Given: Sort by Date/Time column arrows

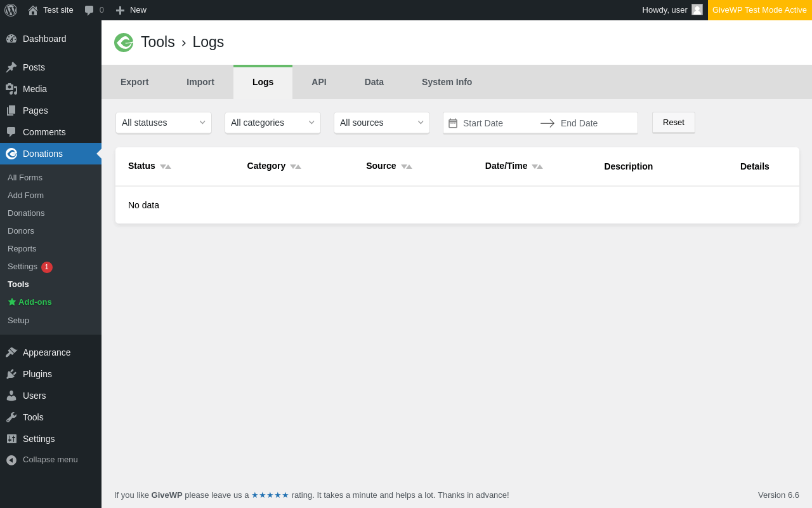Looking at the screenshot, I should tap(537, 166).
